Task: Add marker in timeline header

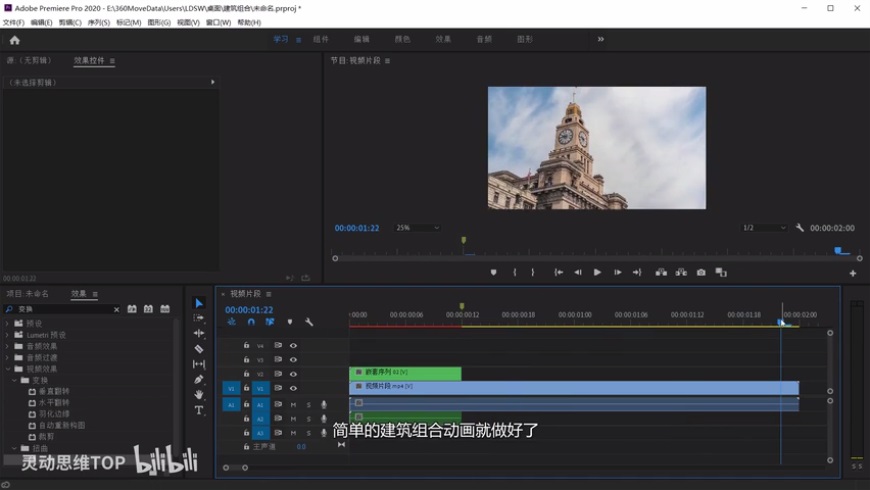Action: pyautogui.click(x=290, y=322)
